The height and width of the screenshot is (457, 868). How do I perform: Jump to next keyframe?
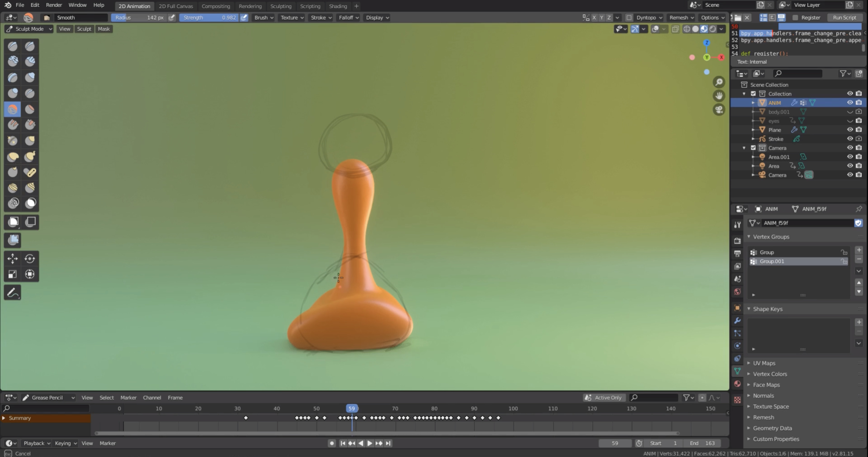379,443
